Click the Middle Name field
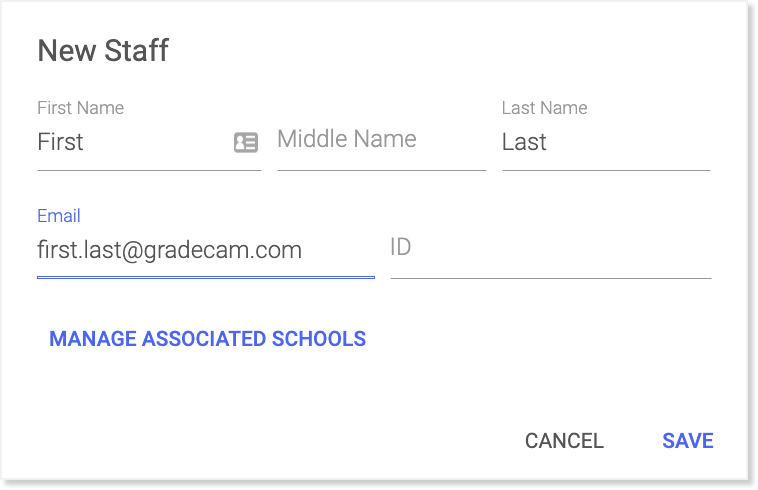Screen dimensions: 758x490 tap(380, 140)
